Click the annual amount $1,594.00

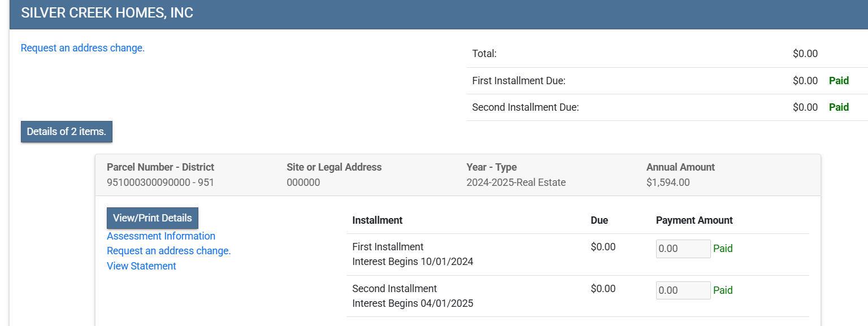click(667, 182)
